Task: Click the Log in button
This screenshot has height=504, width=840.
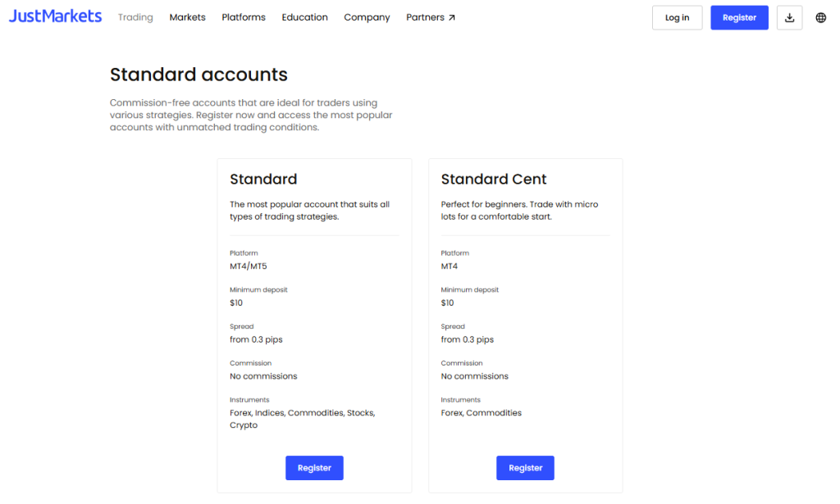Action: (677, 17)
